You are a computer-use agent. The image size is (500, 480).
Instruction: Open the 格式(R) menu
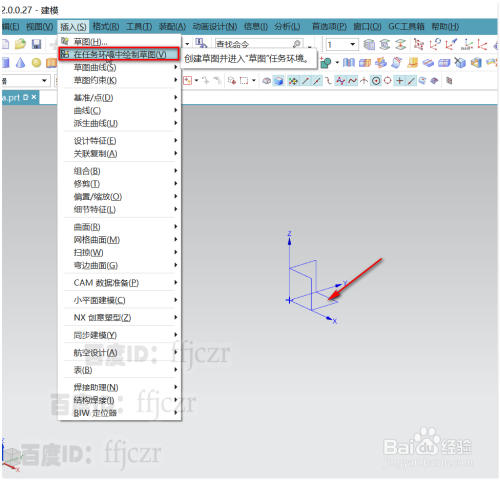click(x=106, y=26)
